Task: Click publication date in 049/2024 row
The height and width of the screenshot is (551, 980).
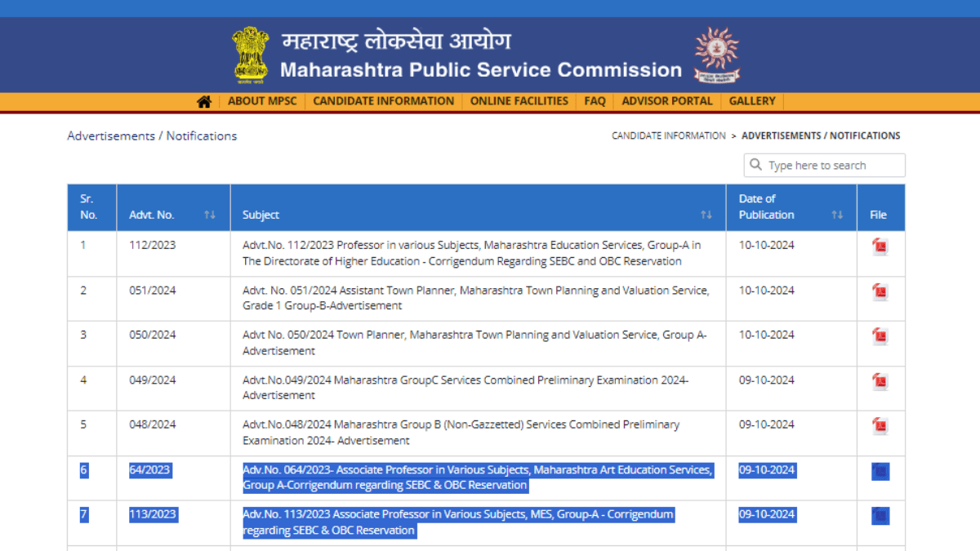Action: [x=767, y=380]
